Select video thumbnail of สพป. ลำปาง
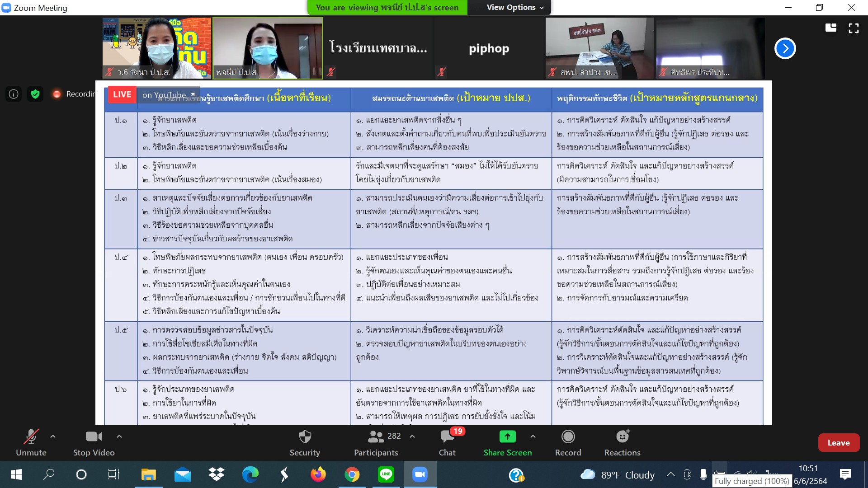Screen dimensions: 868x488 point(600,48)
